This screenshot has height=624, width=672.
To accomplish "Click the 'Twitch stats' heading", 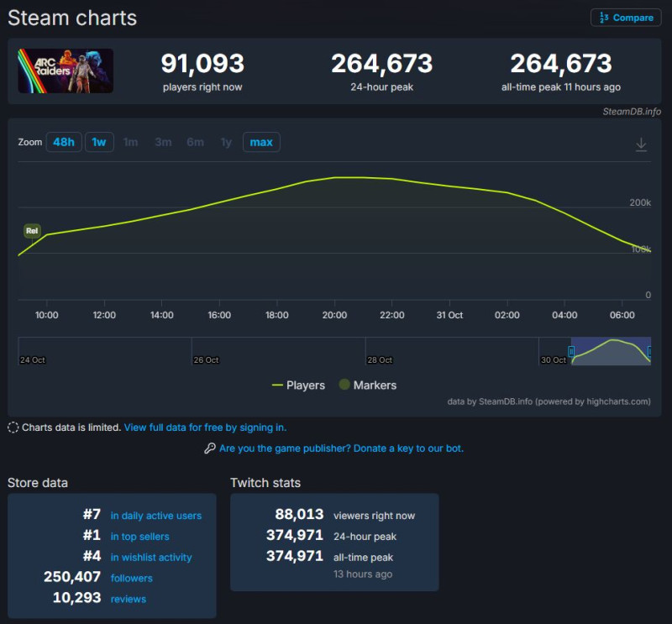I will point(265,483).
